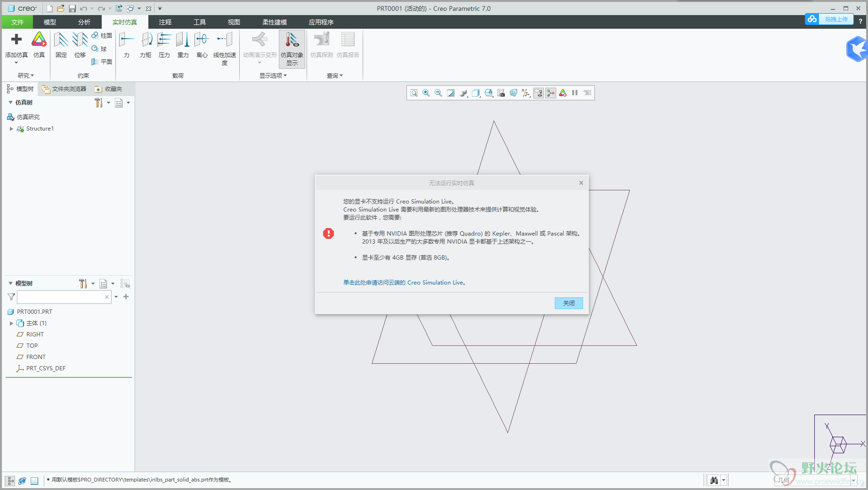Viewport: 868px width, 490px height.
Task: Click the help question mark button
Action: [860, 21]
